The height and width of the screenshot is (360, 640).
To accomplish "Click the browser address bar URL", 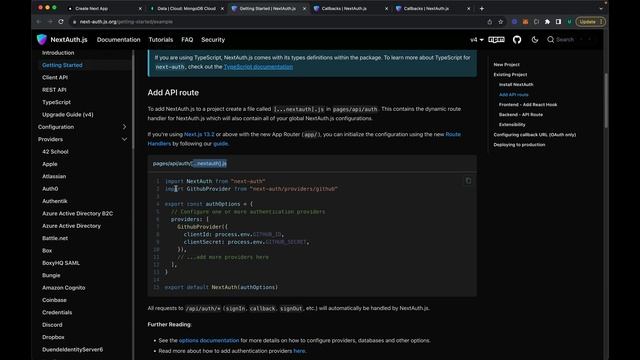I will [126, 22].
